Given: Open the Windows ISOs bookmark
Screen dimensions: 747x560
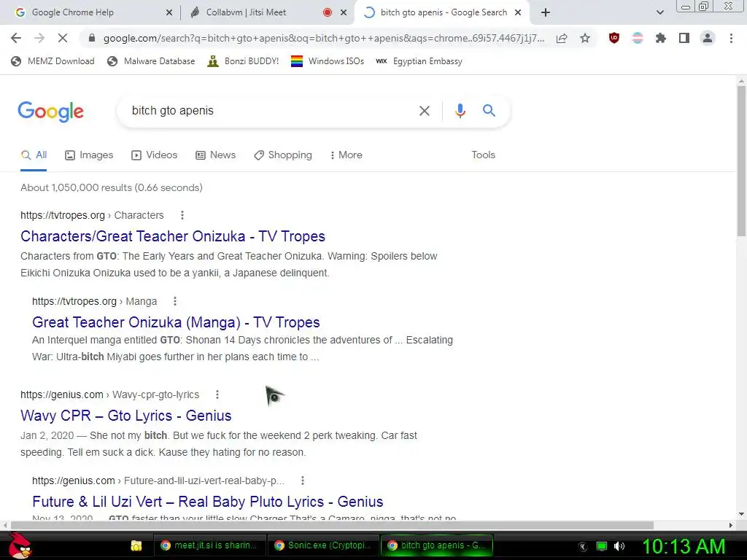Looking at the screenshot, I should click(x=328, y=61).
